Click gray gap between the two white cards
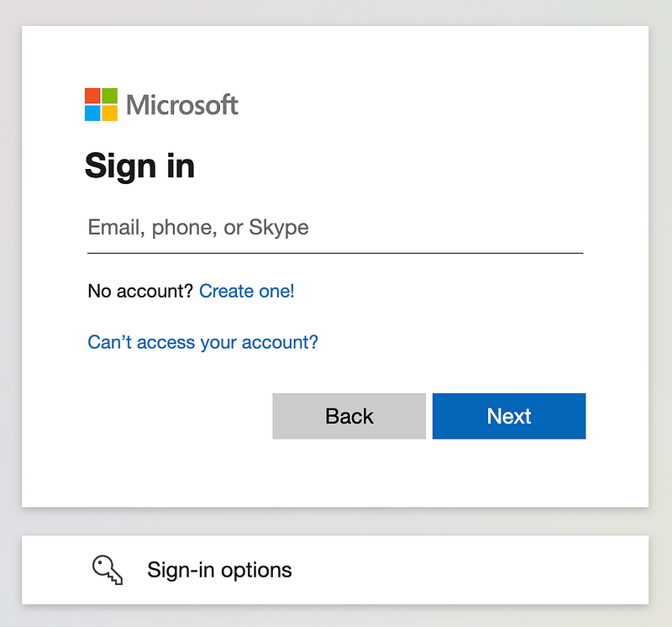Viewport: 672px width, 627px height. coord(334,521)
